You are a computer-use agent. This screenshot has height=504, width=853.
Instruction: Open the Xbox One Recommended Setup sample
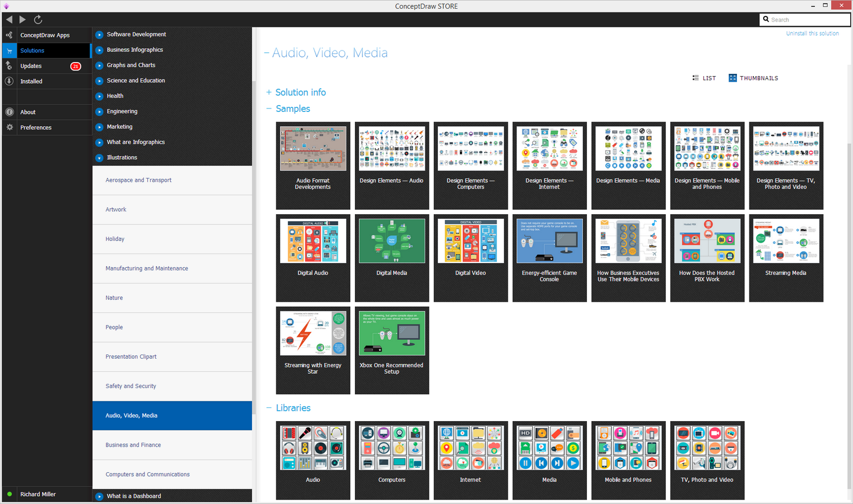(x=392, y=351)
